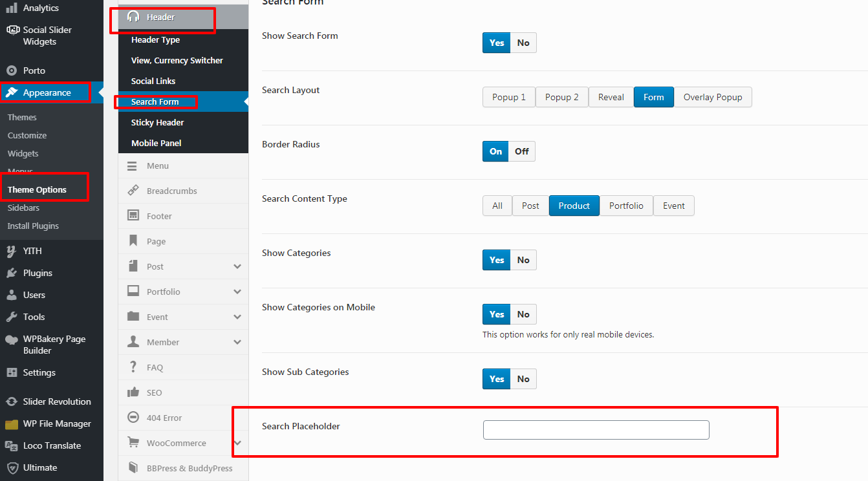The width and height of the screenshot is (868, 481).
Task: Click the Settings icon in sidebar
Action: point(12,372)
